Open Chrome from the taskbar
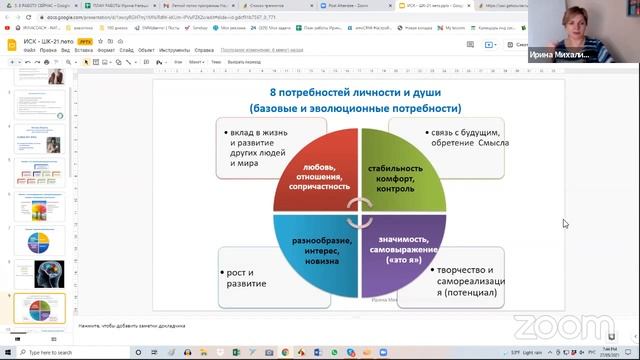This screenshot has height=360, width=640. (285, 352)
